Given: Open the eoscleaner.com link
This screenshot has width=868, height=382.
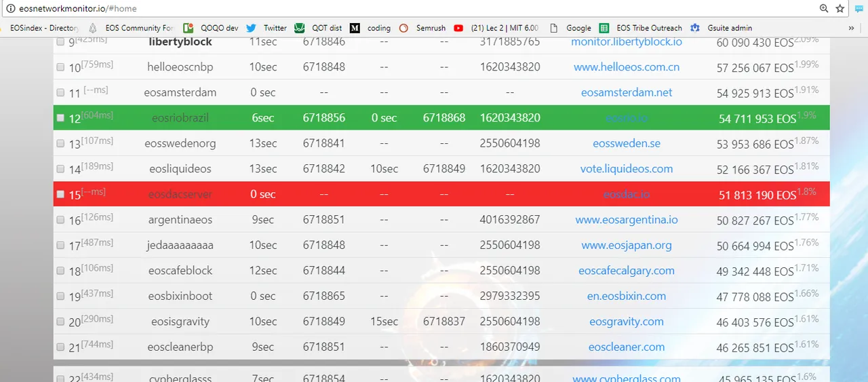Looking at the screenshot, I should point(627,347).
